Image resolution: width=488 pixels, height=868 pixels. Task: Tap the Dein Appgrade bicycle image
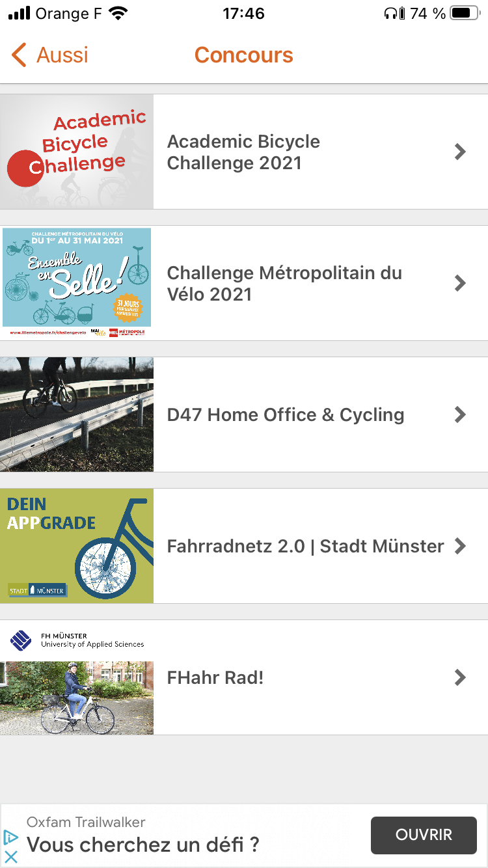(x=77, y=546)
